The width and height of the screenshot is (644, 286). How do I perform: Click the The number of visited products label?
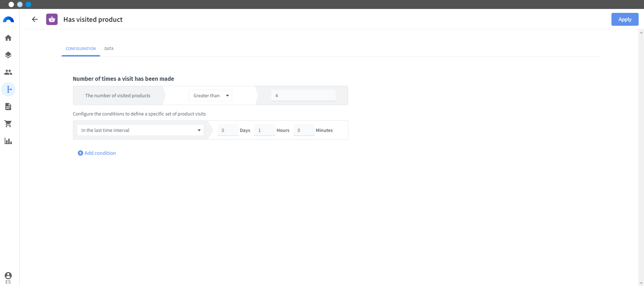[x=118, y=95]
